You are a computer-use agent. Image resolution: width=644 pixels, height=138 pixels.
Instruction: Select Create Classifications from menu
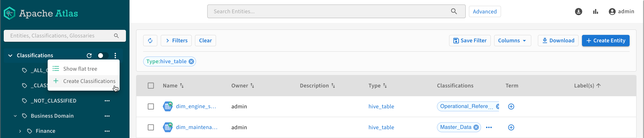tap(89, 81)
